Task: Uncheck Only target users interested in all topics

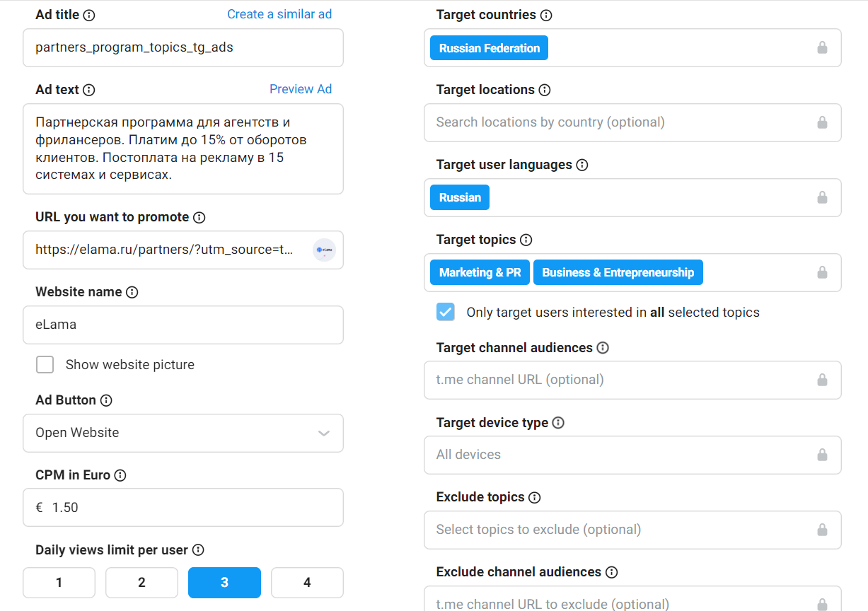Action: pyautogui.click(x=446, y=312)
